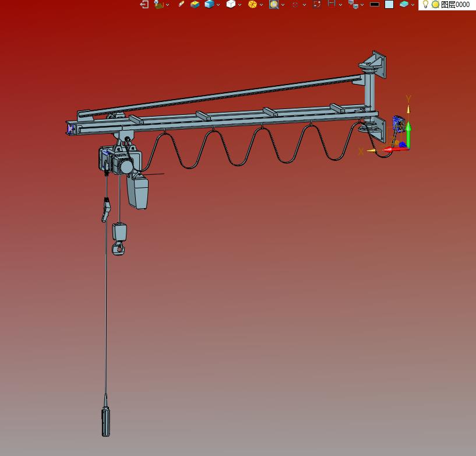Toggle the layer light bulb visibility
This screenshot has height=456, width=476.
coord(425,4)
